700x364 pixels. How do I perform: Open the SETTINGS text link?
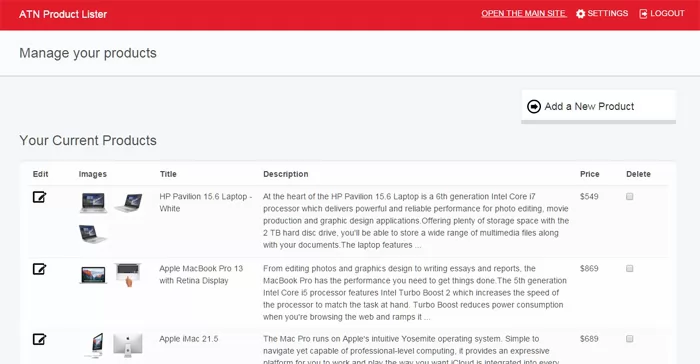(608, 13)
